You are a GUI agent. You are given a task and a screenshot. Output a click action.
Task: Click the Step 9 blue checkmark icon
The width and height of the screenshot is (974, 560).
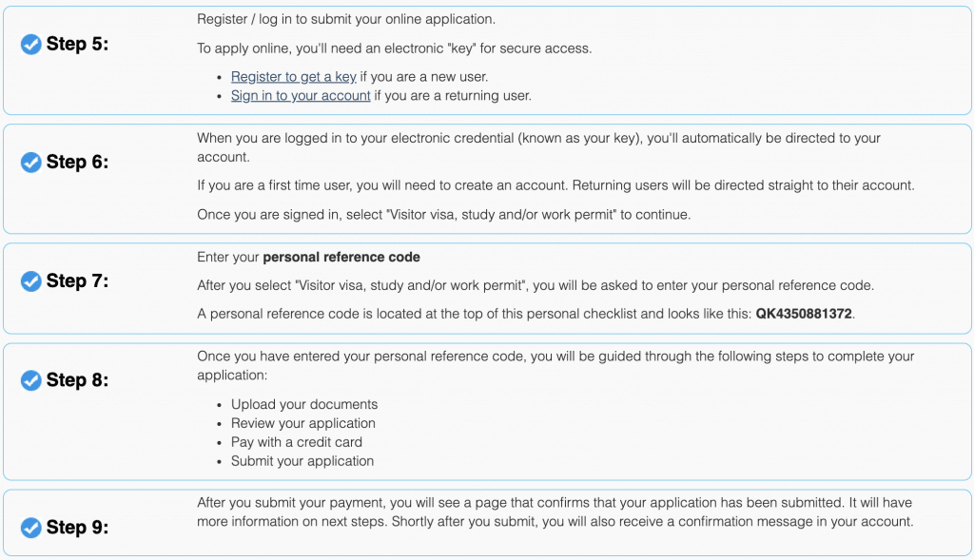coord(31,528)
